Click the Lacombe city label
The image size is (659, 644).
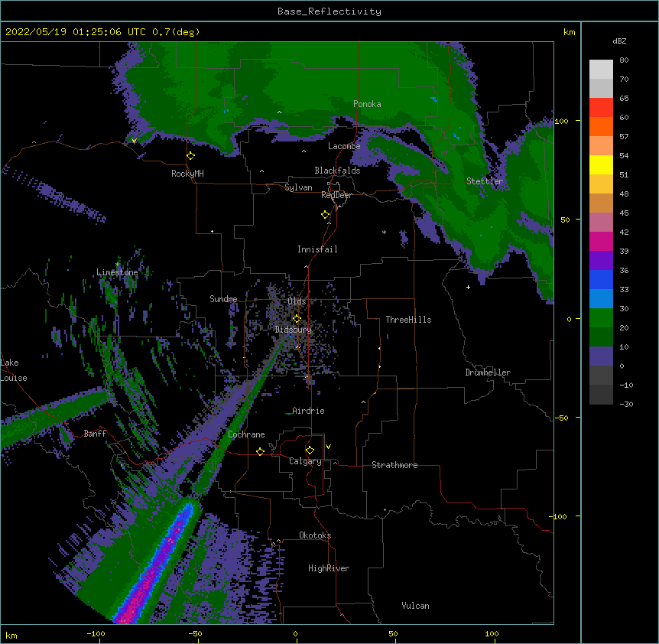click(344, 146)
